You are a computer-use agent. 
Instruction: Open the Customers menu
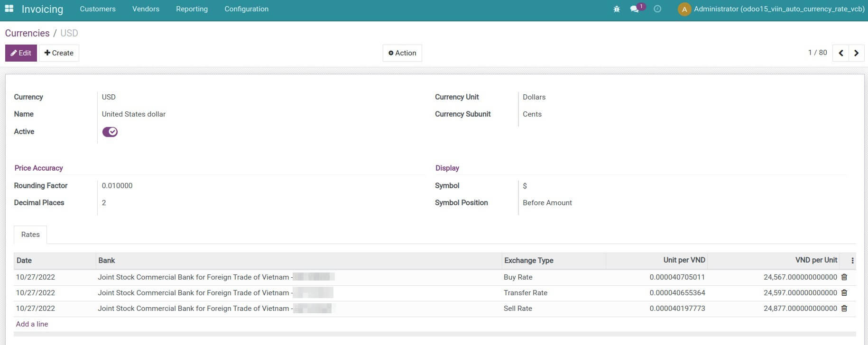(98, 9)
